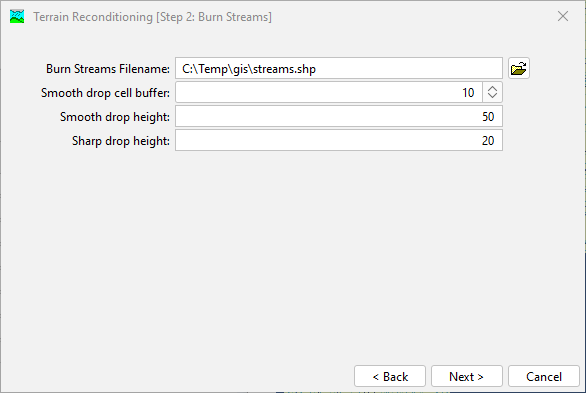The image size is (586, 393).
Task: Focus the Smooth drop height field
Action: pyautogui.click(x=339, y=116)
